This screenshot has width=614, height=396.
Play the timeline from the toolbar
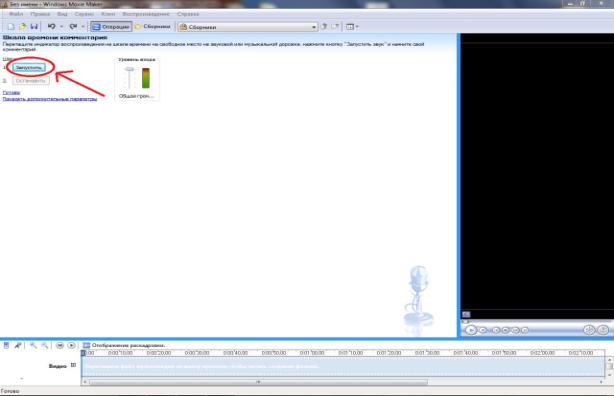point(71,345)
